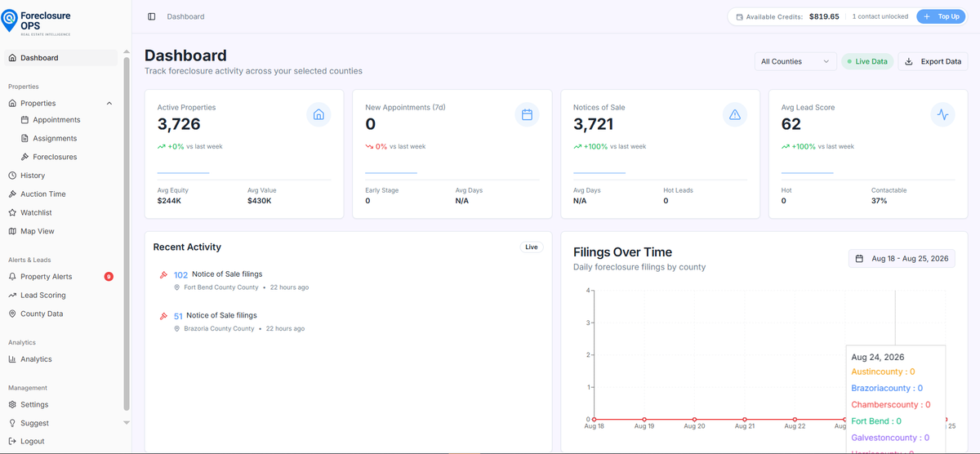Click the Active Properties home icon
Screen dimensions: 980x454
(x=318, y=115)
